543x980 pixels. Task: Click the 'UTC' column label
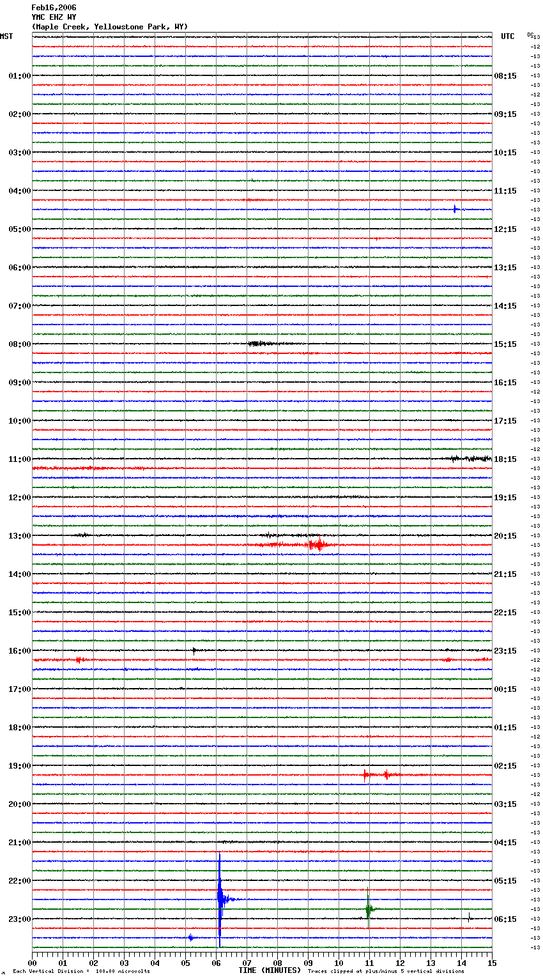pos(508,36)
